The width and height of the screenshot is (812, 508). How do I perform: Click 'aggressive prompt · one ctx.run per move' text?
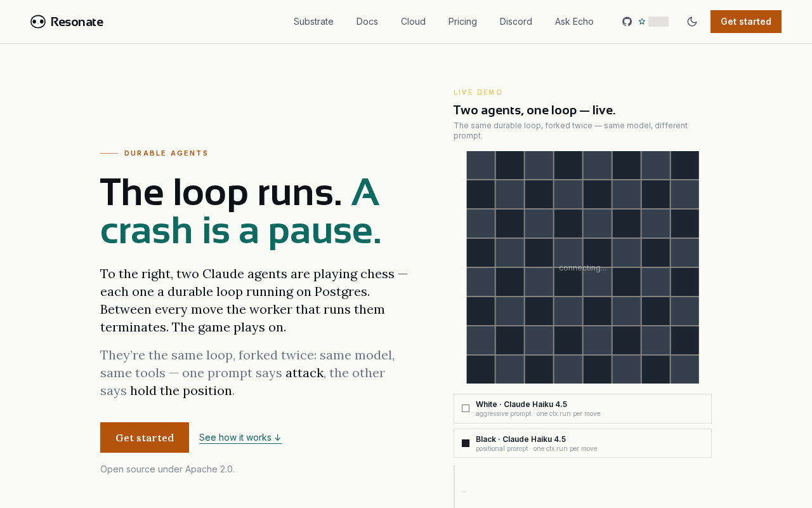tap(538, 414)
